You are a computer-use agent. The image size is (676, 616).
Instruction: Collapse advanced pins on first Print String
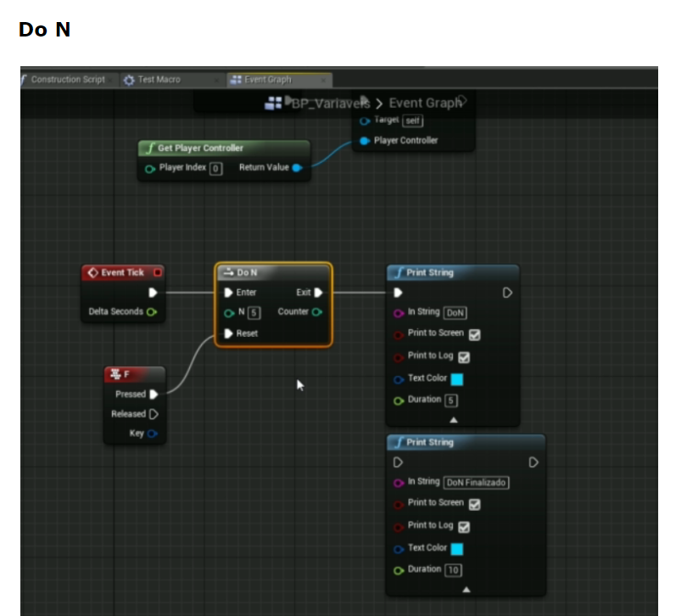pyautogui.click(x=454, y=420)
